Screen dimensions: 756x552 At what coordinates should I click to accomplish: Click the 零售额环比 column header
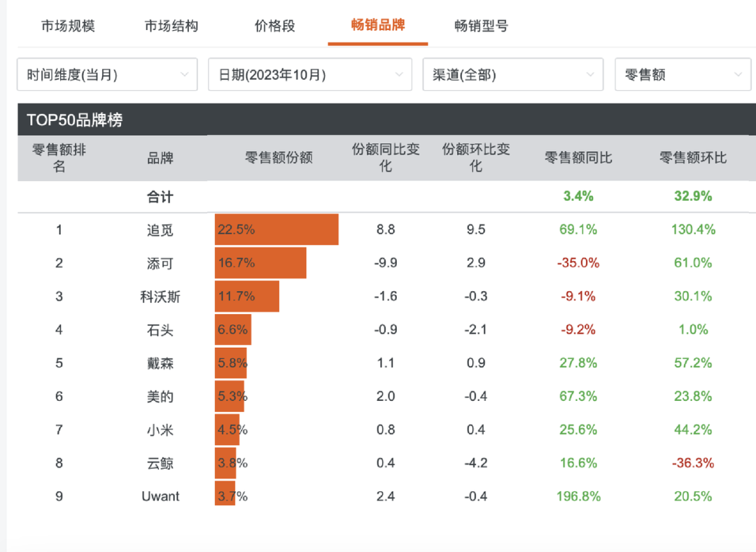(x=693, y=157)
